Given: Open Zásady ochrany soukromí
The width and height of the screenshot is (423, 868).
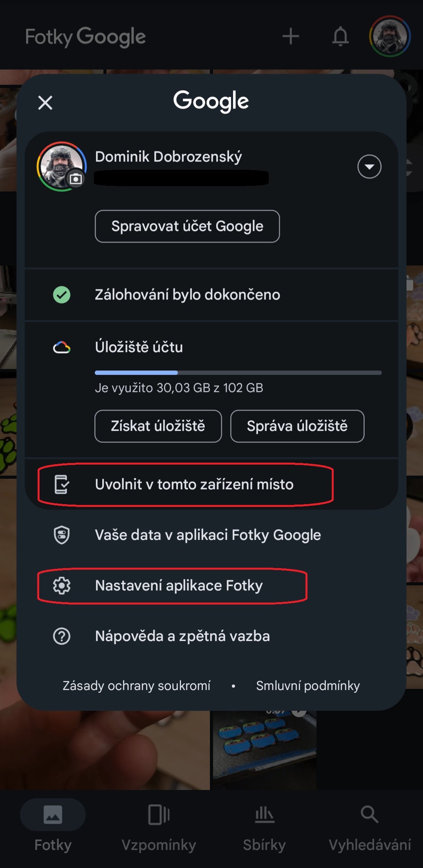Looking at the screenshot, I should pos(136,685).
